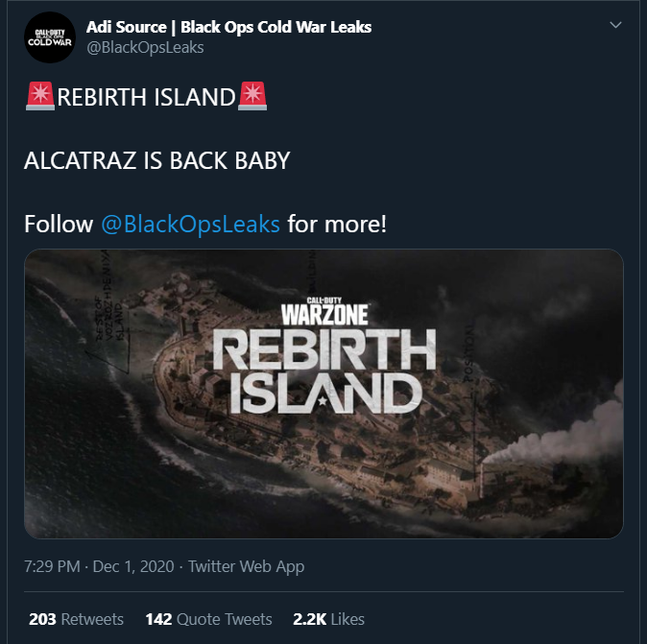Click the white star in ISLAND lettering

[323, 400]
